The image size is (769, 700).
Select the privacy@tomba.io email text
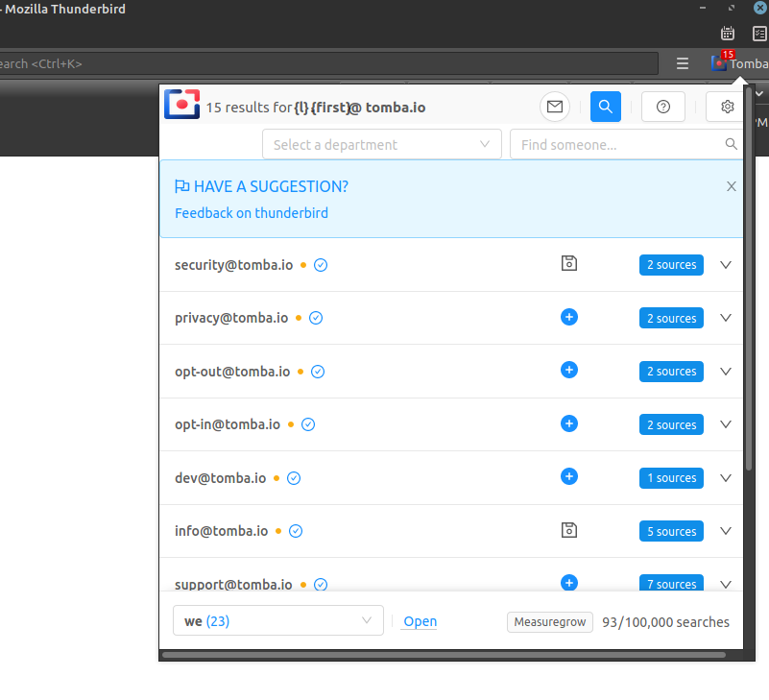coord(231,318)
